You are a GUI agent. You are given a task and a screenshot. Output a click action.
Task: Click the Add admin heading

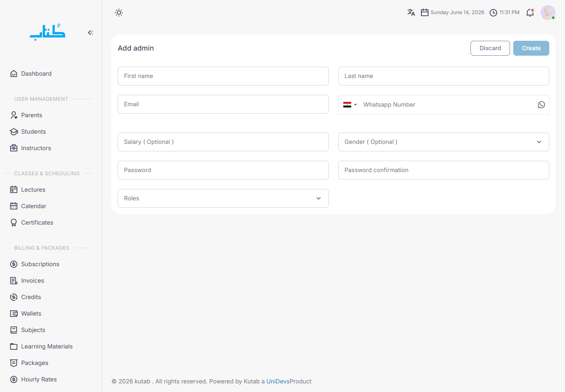point(136,48)
